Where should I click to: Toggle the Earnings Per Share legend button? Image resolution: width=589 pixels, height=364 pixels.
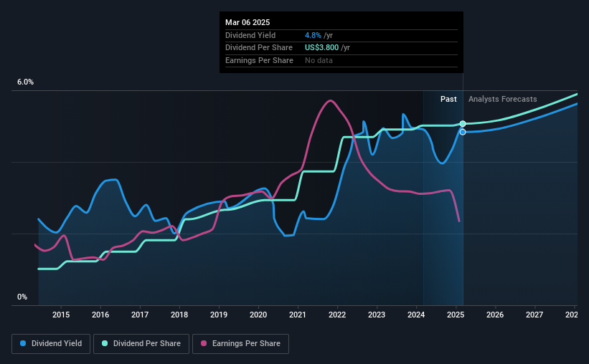click(240, 344)
